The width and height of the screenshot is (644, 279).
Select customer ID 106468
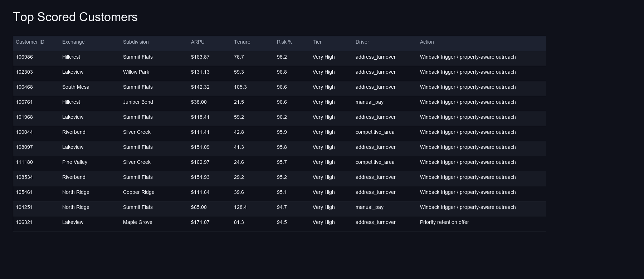tap(24, 87)
